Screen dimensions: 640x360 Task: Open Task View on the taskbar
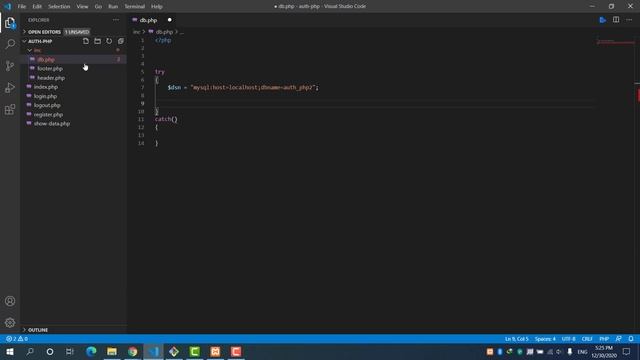pos(70,351)
